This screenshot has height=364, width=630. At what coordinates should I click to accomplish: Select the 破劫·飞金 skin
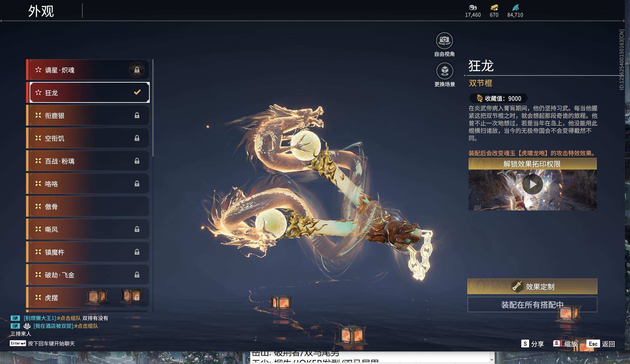point(88,275)
